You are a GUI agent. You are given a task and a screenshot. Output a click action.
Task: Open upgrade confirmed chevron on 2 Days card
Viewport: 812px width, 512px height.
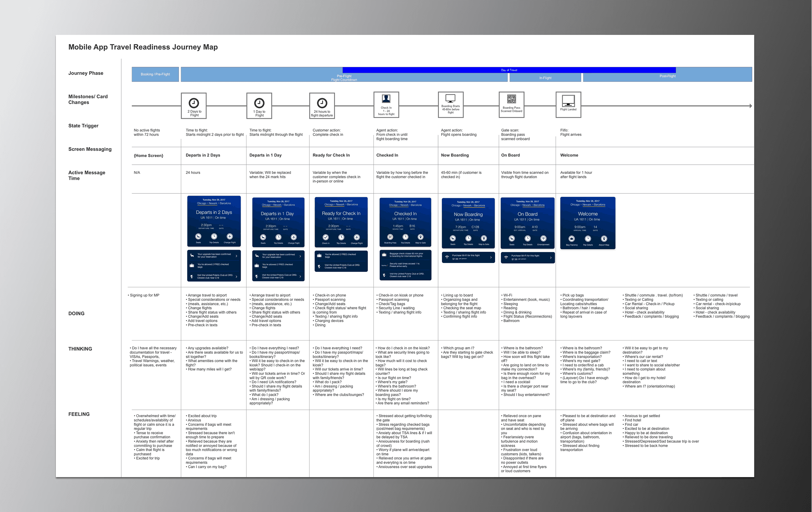[236, 256]
